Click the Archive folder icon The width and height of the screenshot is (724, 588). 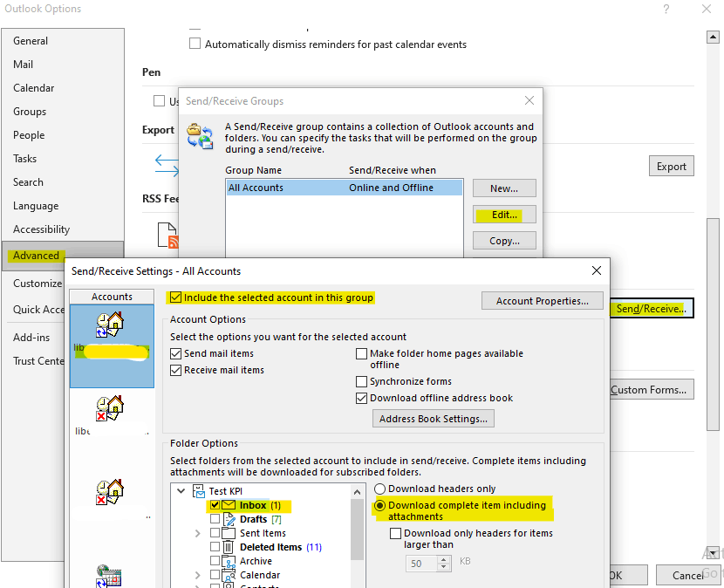click(229, 561)
